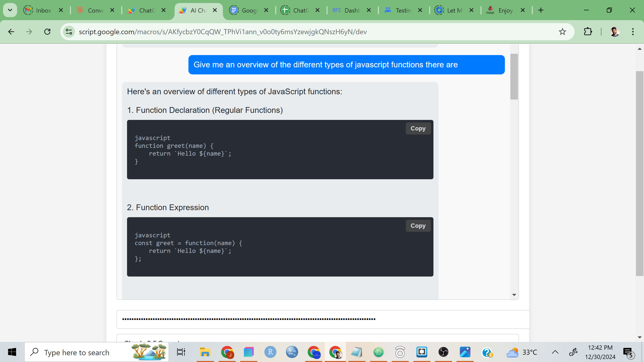
Task: Click the chat panel scroll down arrow
Action: pyautogui.click(x=514, y=295)
